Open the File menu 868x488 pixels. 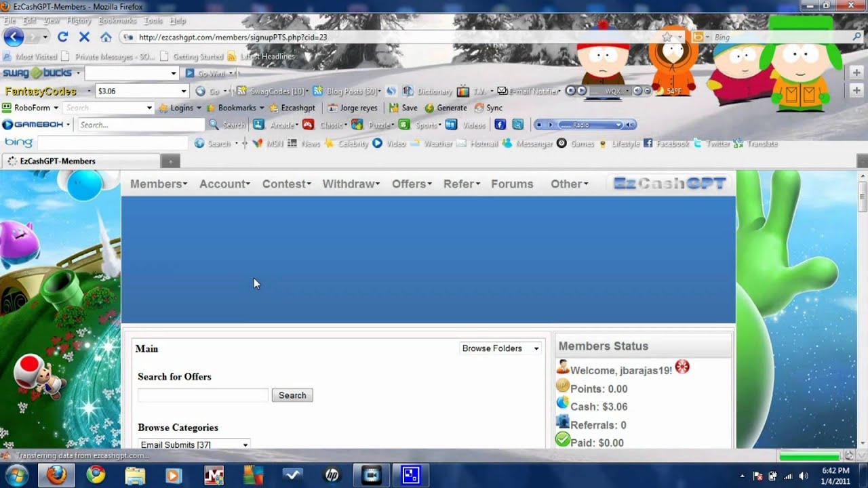point(10,20)
